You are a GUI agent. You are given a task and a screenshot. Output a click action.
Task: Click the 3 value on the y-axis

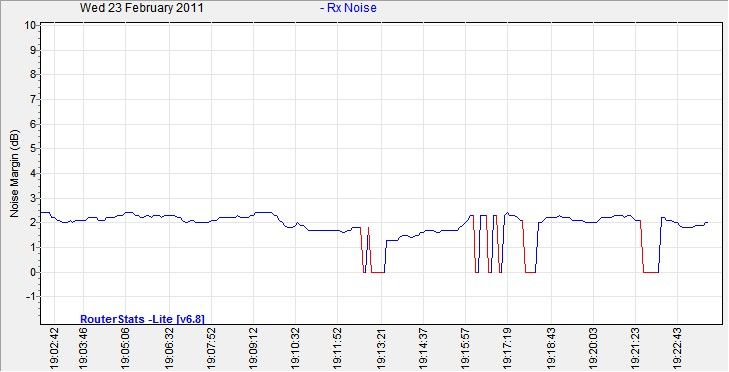pos(33,198)
